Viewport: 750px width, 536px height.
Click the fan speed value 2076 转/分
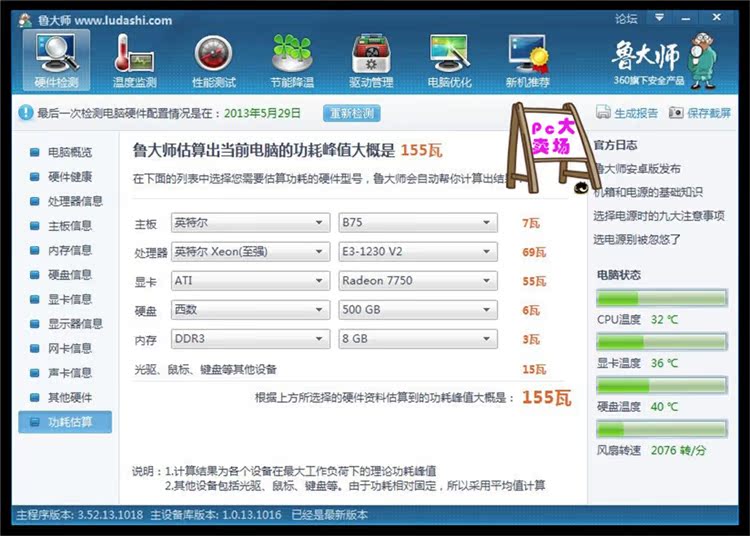(x=678, y=450)
